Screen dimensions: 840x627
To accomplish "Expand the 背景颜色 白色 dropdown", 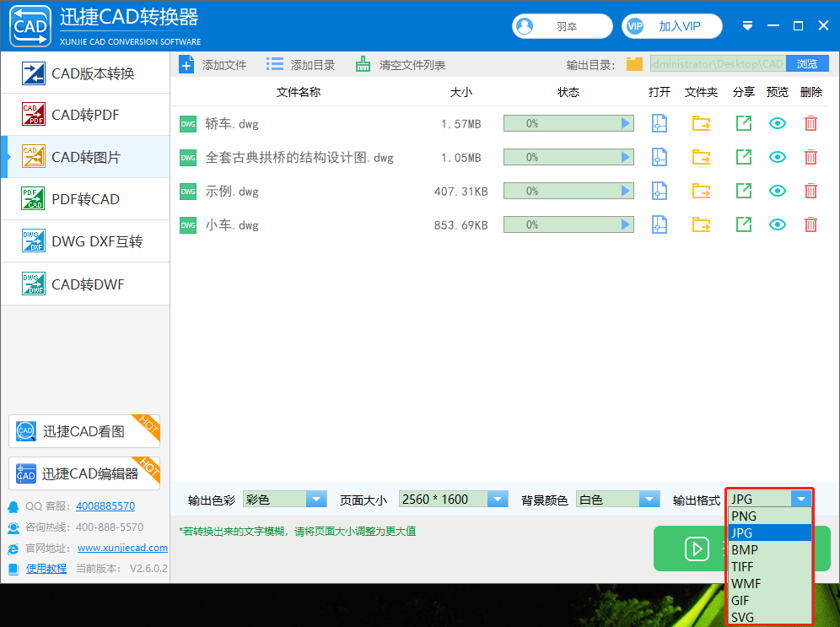I will point(649,500).
